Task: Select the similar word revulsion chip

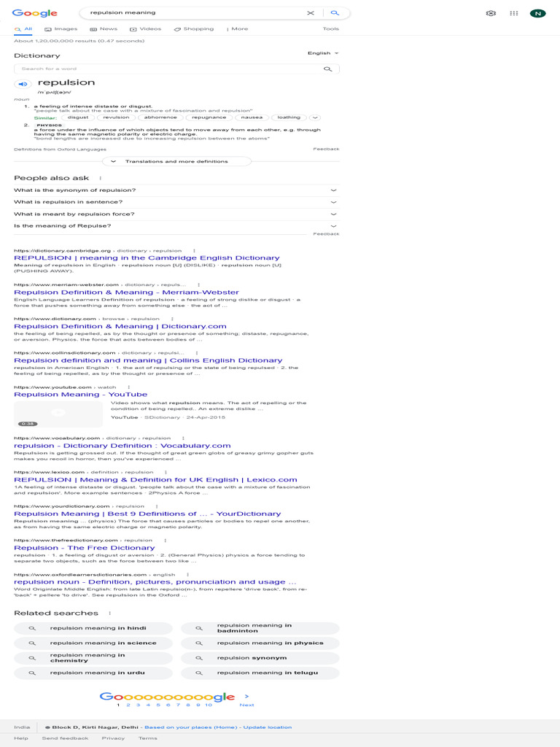Action: coord(116,117)
